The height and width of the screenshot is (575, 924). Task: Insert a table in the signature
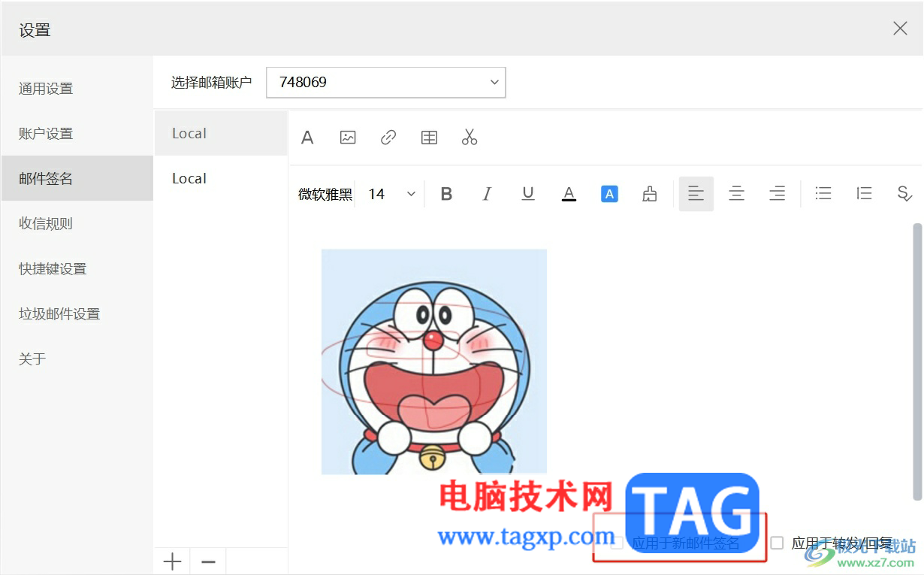[x=429, y=138]
